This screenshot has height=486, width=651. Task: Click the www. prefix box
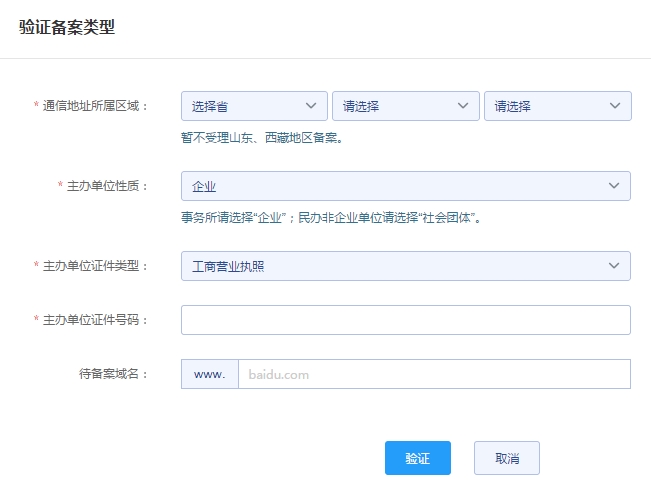[209, 374]
